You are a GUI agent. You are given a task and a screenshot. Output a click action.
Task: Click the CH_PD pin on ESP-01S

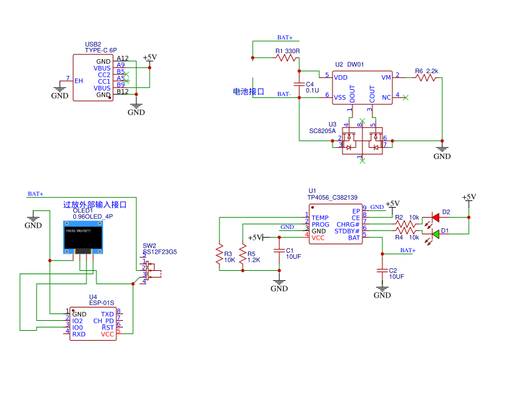pos(104,321)
